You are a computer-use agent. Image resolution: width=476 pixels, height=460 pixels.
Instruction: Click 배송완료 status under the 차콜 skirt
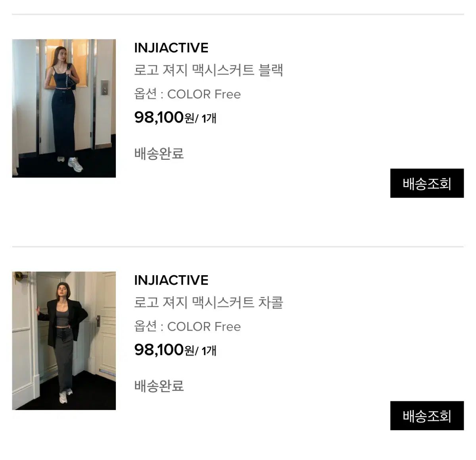click(159, 386)
